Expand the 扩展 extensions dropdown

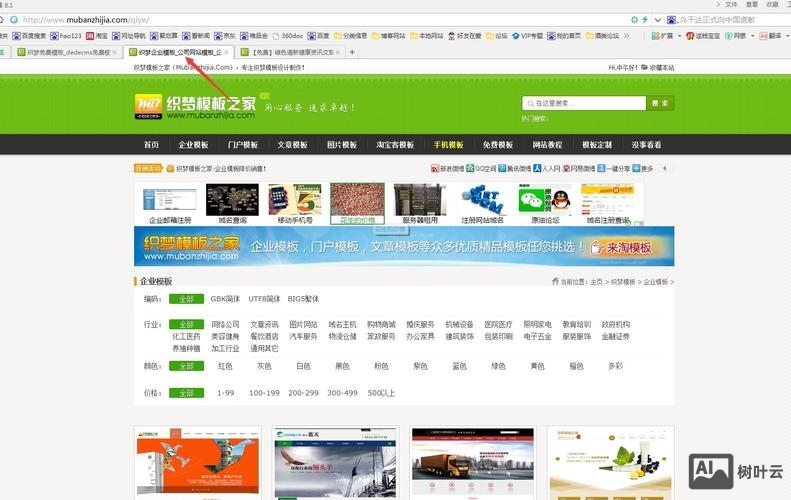(680, 36)
